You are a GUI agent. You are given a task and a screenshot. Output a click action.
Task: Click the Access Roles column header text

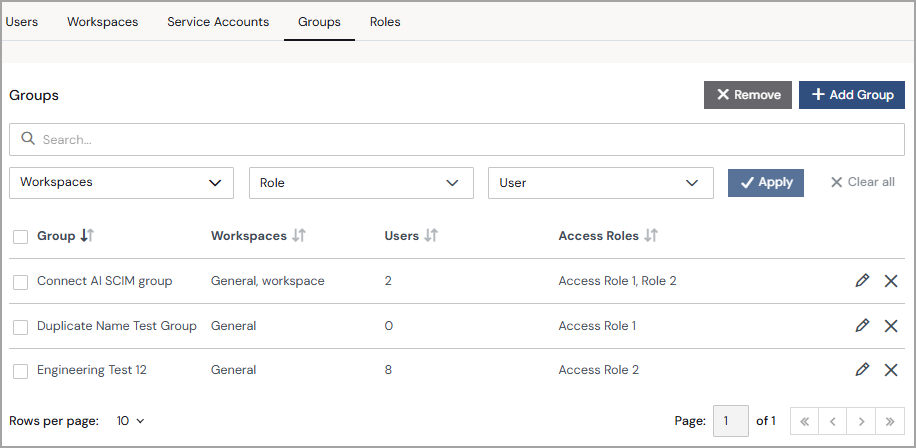click(598, 235)
